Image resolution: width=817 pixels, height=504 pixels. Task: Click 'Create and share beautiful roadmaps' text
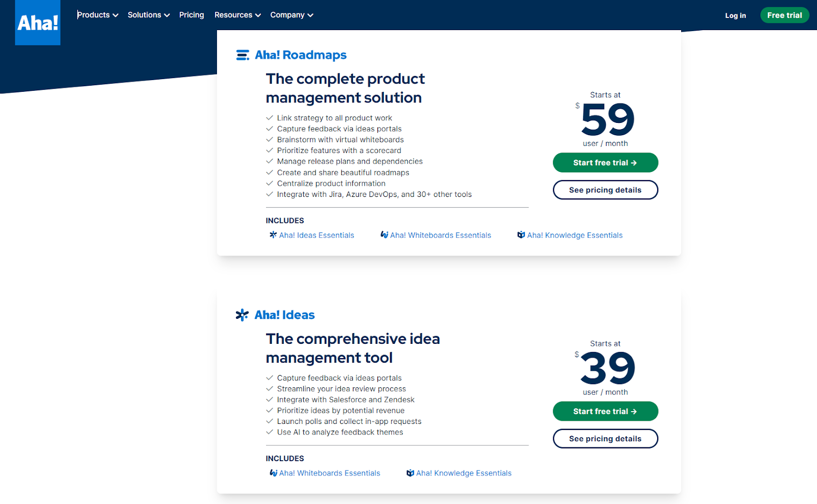[343, 172]
